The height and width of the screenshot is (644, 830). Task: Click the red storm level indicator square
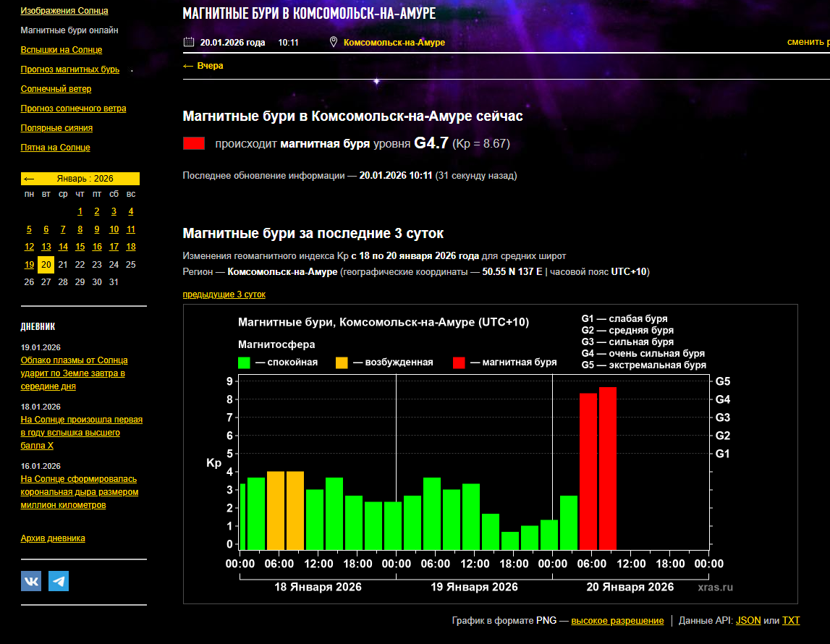click(194, 143)
